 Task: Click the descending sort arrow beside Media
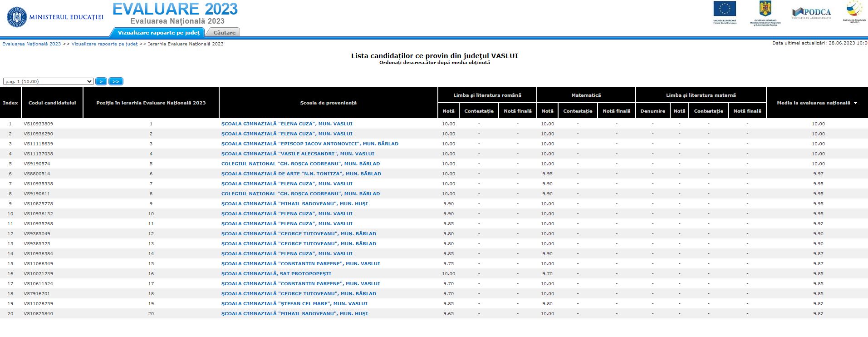[855, 103]
